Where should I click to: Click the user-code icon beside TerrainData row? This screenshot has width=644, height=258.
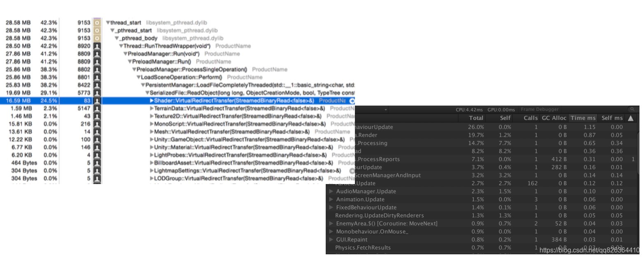pyautogui.click(x=97, y=108)
